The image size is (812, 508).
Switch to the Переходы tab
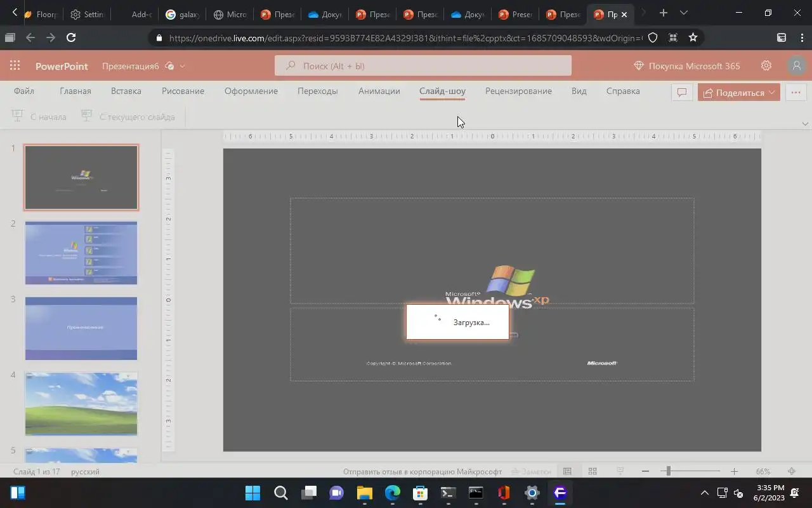[318, 91]
